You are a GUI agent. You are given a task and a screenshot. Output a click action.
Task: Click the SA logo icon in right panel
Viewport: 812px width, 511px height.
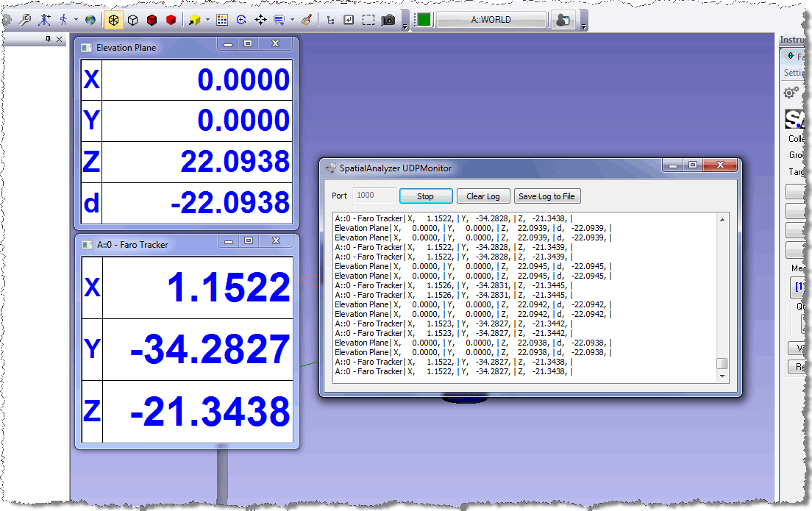click(794, 119)
